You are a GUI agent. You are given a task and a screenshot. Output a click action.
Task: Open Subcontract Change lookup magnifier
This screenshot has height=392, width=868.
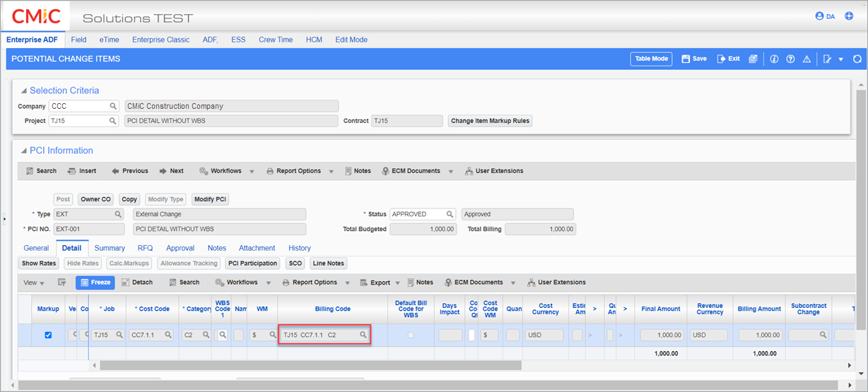click(x=823, y=335)
